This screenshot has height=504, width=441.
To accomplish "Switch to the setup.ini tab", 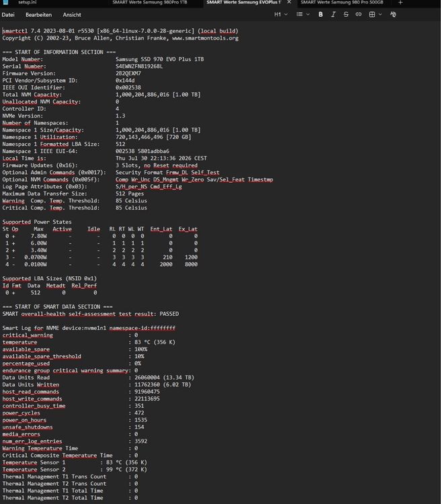I will click(28, 2).
